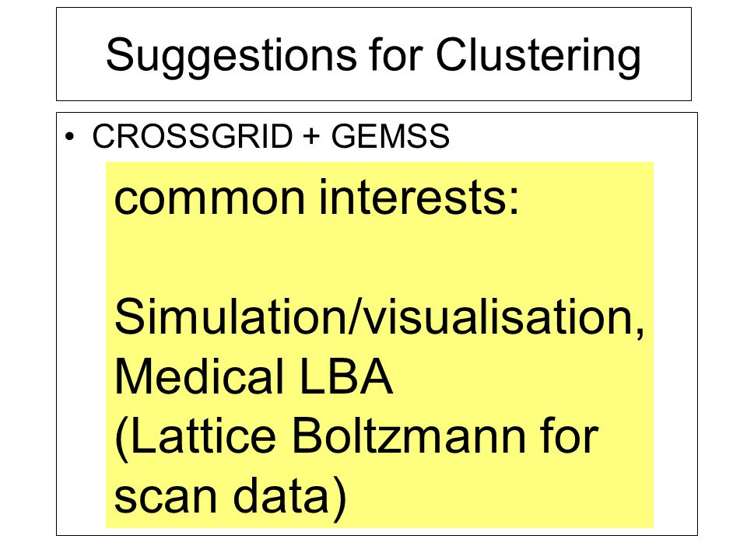Click the bullet point before CROSSGRID
The height and width of the screenshot is (560, 747).
pyautogui.click(x=70, y=137)
